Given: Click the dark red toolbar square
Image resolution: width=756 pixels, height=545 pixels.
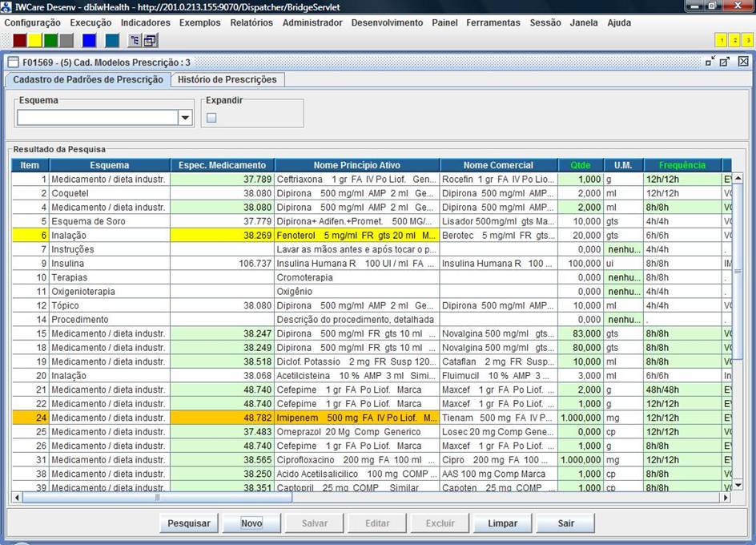Looking at the screenshot, I should [19, 40].
